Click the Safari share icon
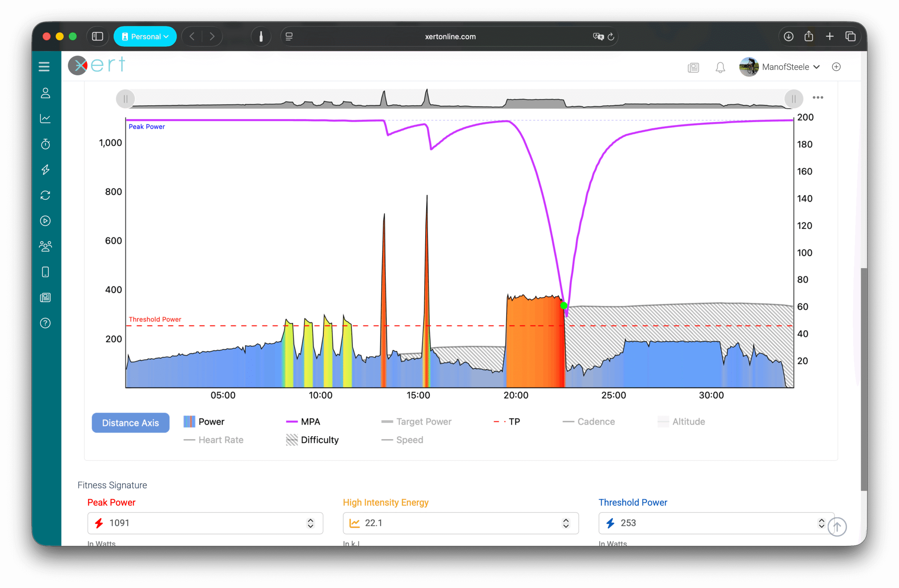Viewport: 899px width, 588px height. (809, 36)
